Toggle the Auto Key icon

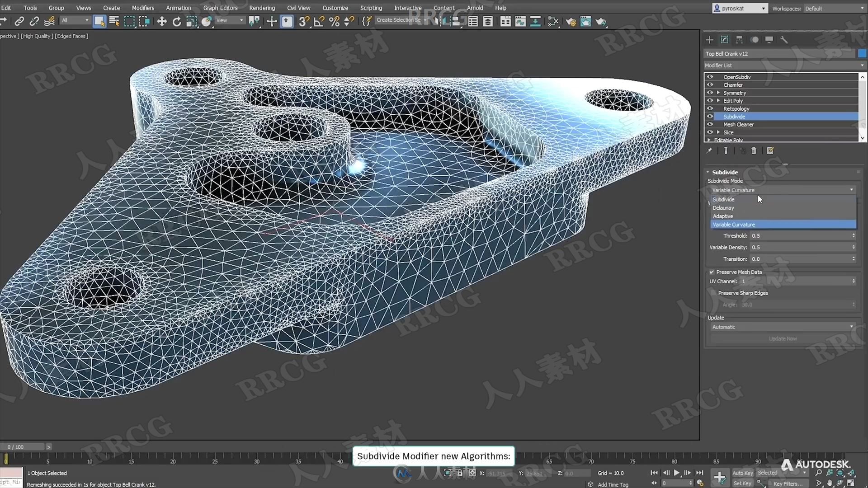743,473
